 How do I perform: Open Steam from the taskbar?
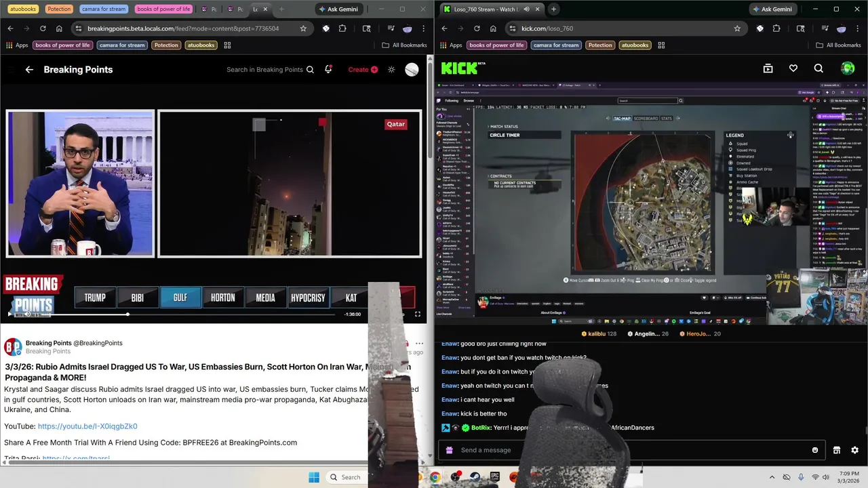pos(475,477)
